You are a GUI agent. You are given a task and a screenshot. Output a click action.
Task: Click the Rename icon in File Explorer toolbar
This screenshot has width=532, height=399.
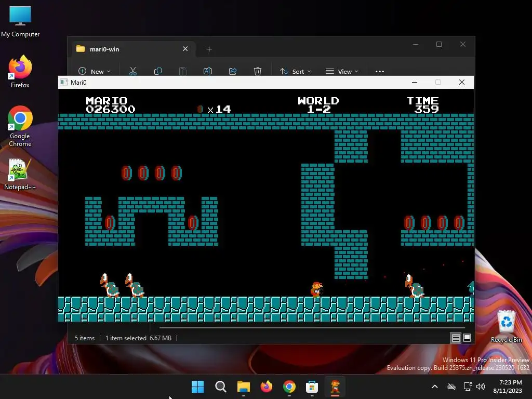(x=208, y=71)
